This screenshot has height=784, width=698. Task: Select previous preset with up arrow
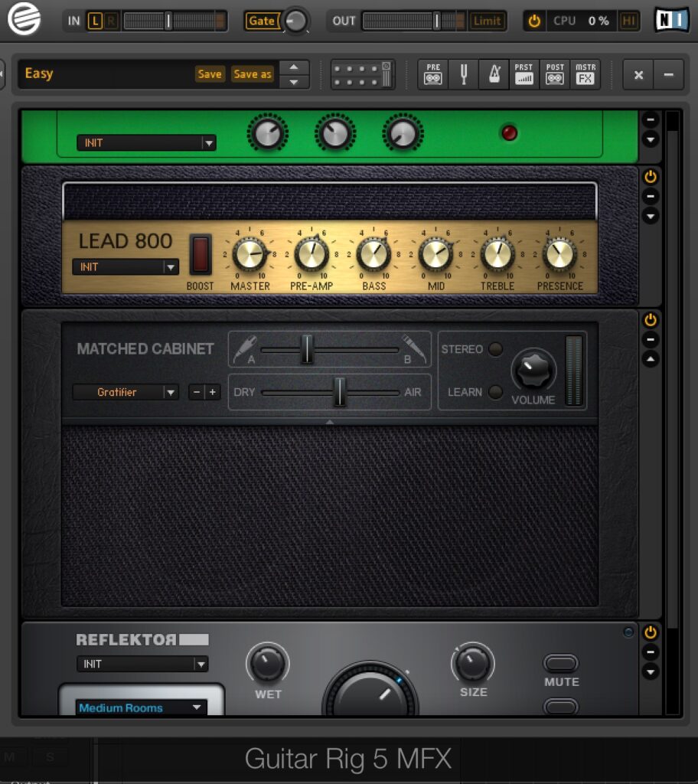coord(294,67)
